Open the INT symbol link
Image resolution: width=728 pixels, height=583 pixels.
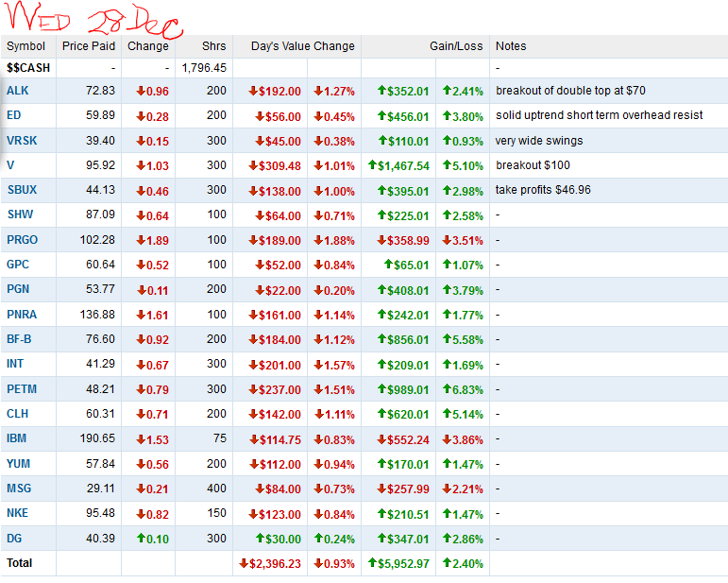click(x=15, y=364)
